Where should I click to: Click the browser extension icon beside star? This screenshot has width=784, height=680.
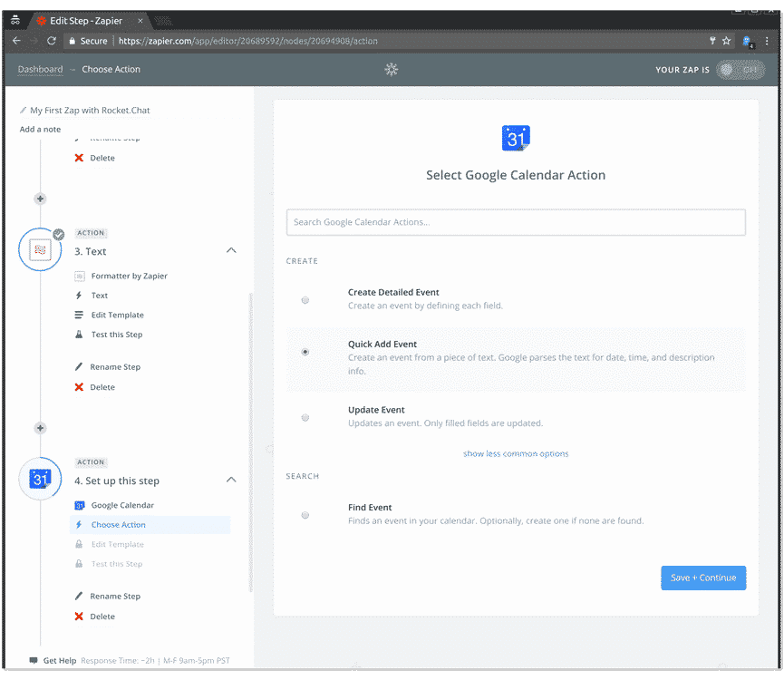point(748,42)
